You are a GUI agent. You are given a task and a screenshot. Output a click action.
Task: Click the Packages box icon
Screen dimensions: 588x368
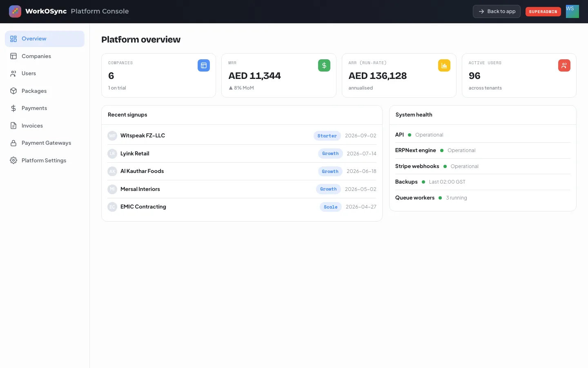click(13, 91)
